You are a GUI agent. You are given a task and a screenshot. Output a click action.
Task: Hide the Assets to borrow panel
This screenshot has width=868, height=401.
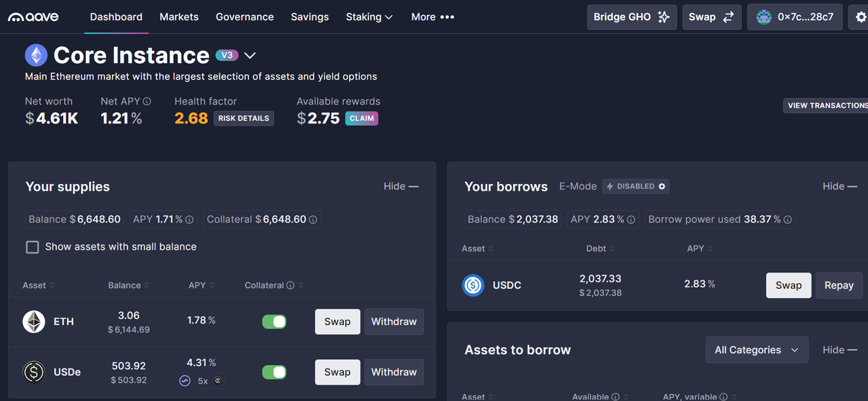[x=839, y=350]
